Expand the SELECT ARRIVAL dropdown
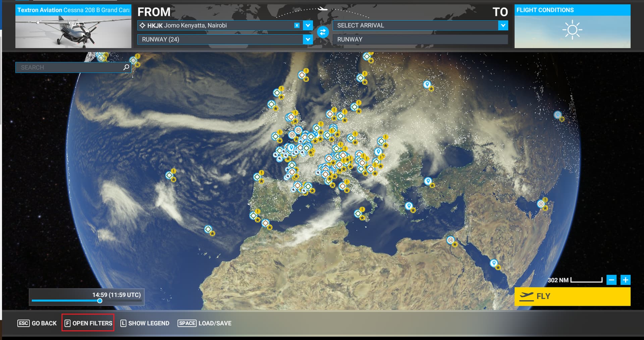The image size is (644, 340). [503, 25]
